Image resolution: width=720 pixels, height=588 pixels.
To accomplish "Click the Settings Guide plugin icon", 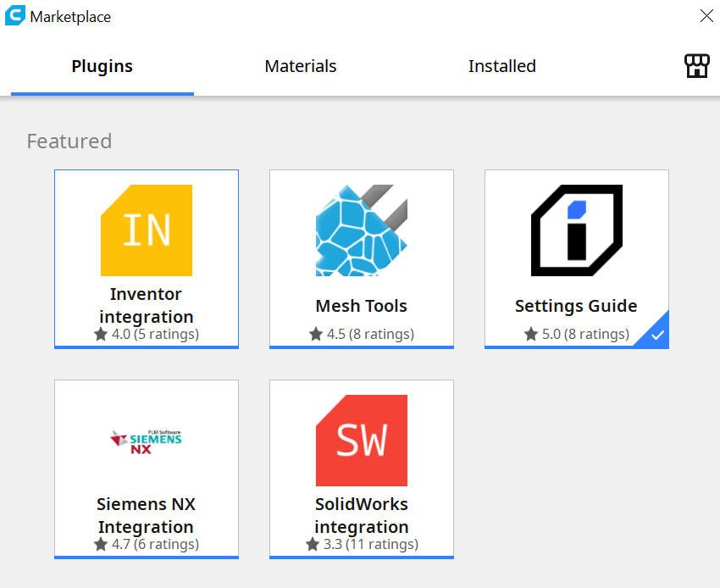I will tap(577, 230).
